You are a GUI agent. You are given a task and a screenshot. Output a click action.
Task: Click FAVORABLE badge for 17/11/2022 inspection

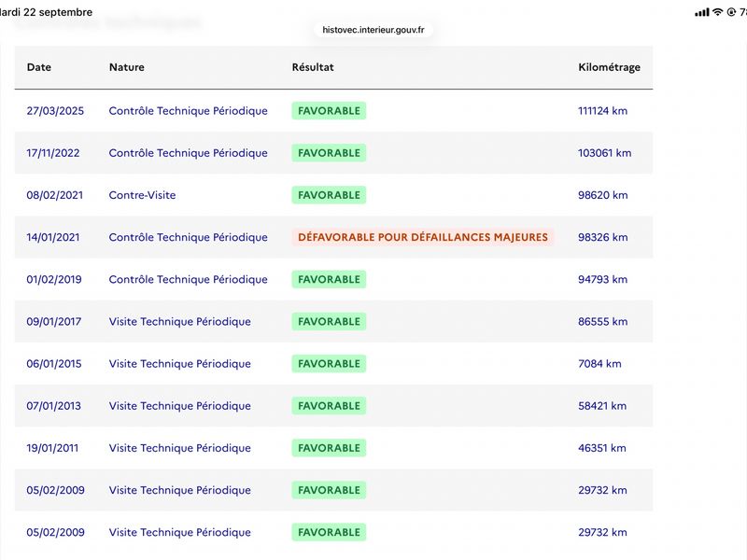329,153
